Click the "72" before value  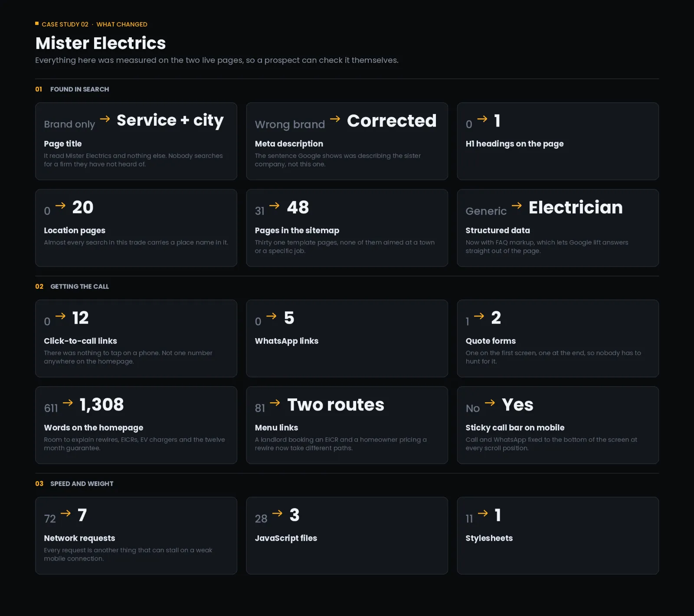click(x=50, y=519)
